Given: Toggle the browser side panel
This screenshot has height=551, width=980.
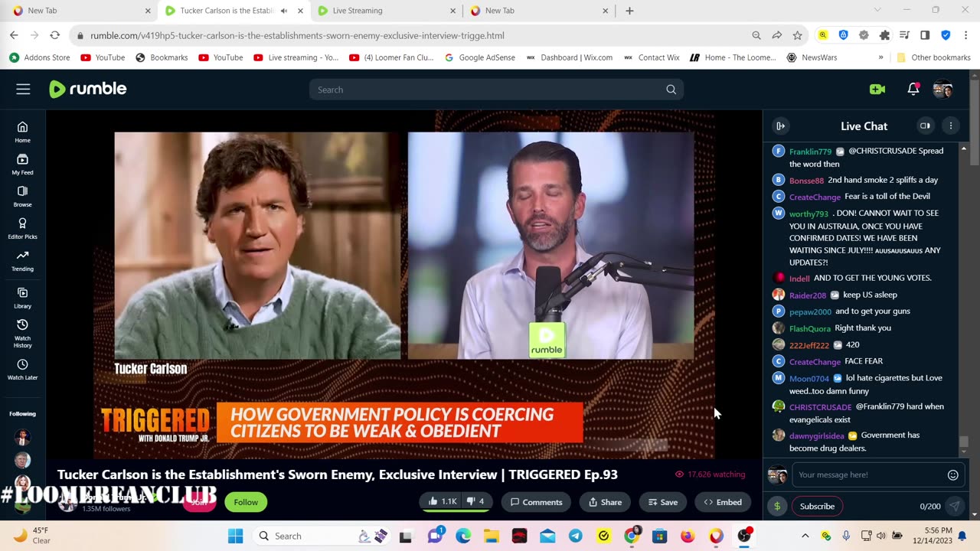Looking at the screenshot, I should [x=925, y=35].
